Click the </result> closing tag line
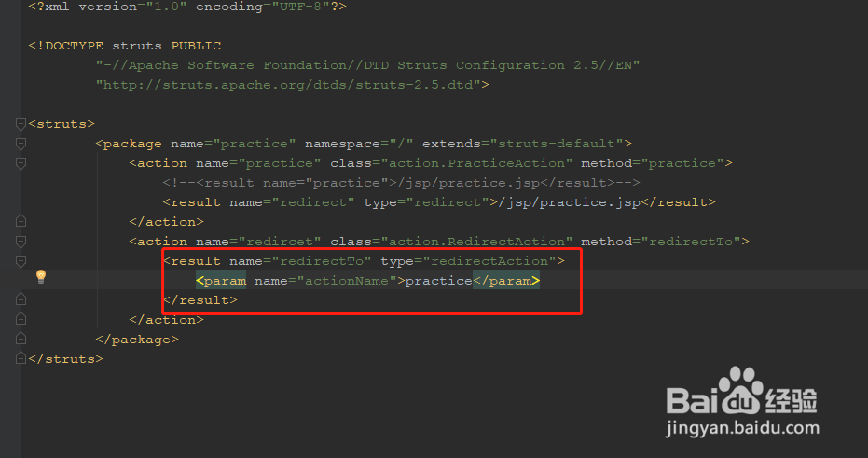Screen dimensions: 868x458 pos(200,300)
